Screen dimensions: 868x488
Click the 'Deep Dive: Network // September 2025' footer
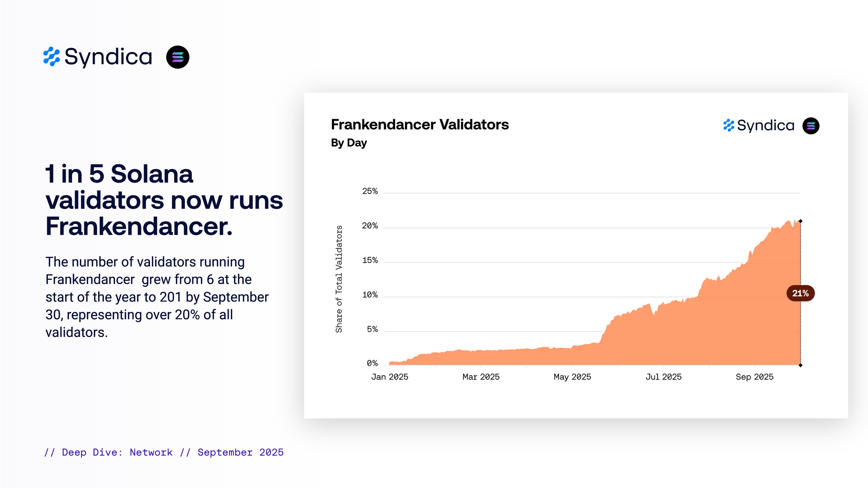(x=164, y=452)
